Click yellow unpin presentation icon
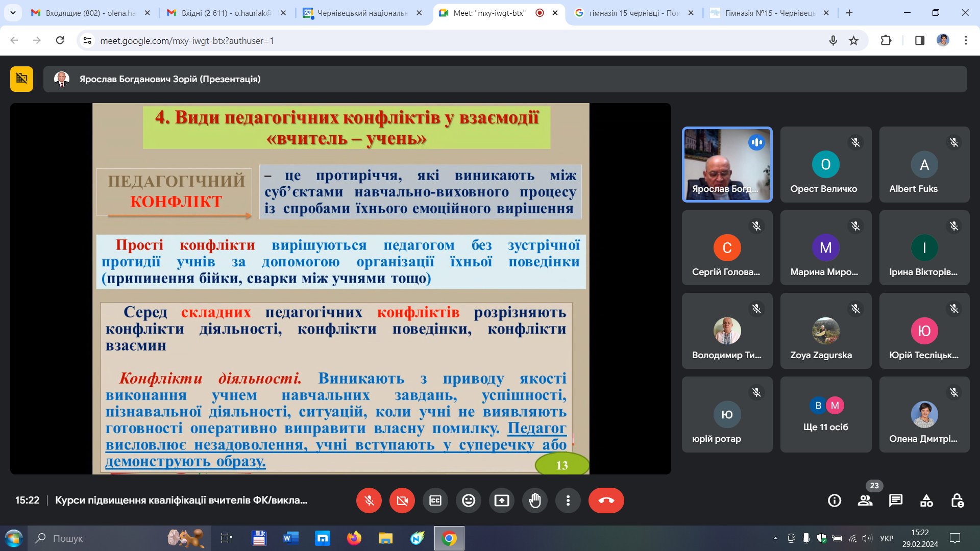The width and height of the screenshot is (980, 551). tap(21, 79)
